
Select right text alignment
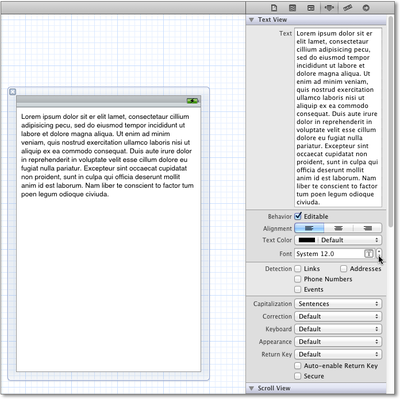[368, 228]
